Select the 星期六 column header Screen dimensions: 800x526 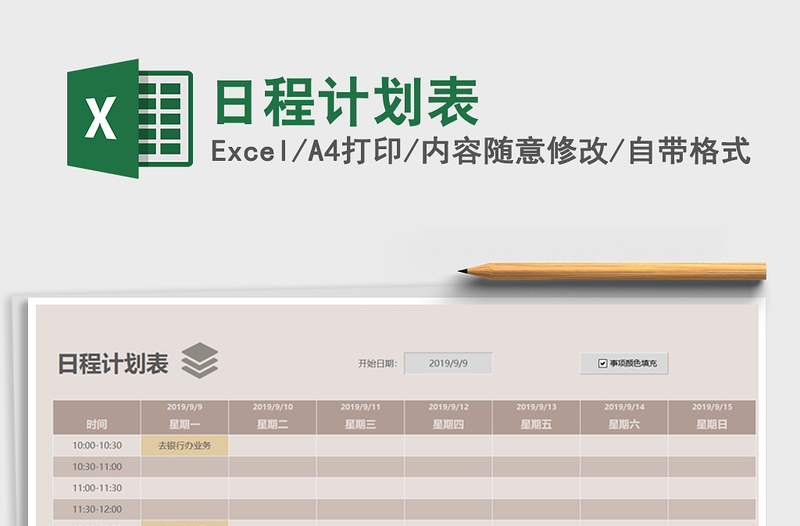[624, 424]
